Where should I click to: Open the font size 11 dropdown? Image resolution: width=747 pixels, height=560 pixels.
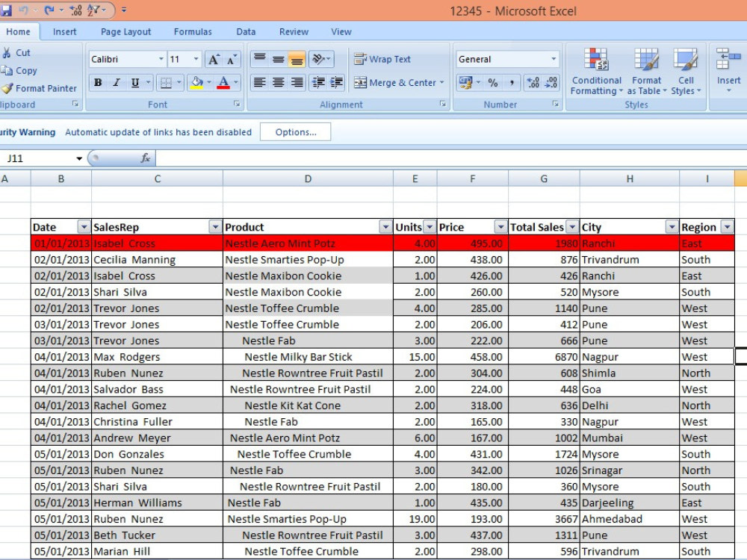pos(196,59)
